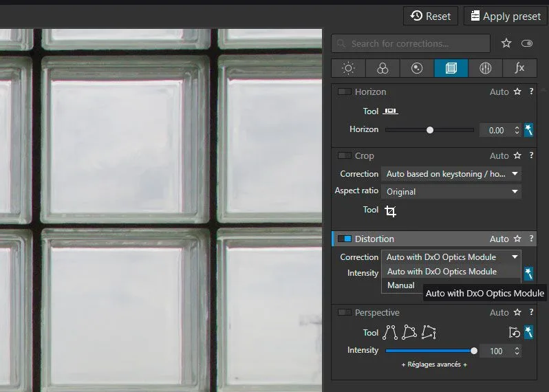This screenshot has width=549, height=392.
Task: Open the Effects fx tab
Action: (519, 68)
